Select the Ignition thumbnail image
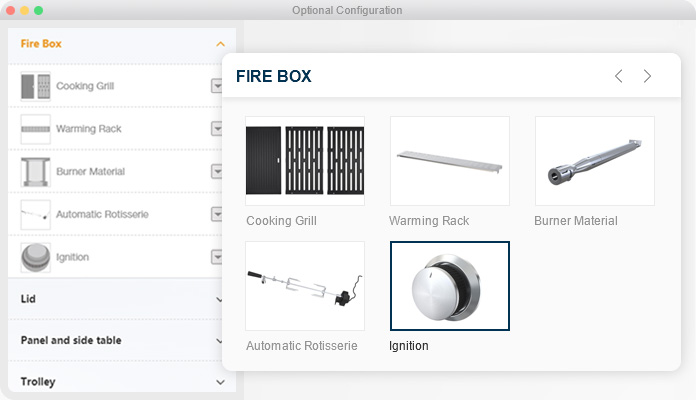 449,285
